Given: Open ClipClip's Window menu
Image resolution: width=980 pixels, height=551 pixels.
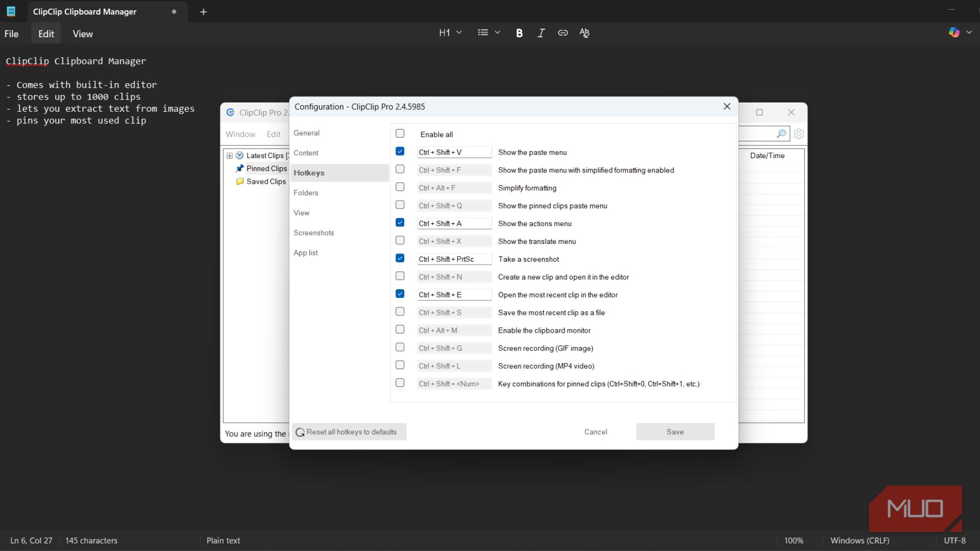Looking at the screenshot, I should click(240, 134).
